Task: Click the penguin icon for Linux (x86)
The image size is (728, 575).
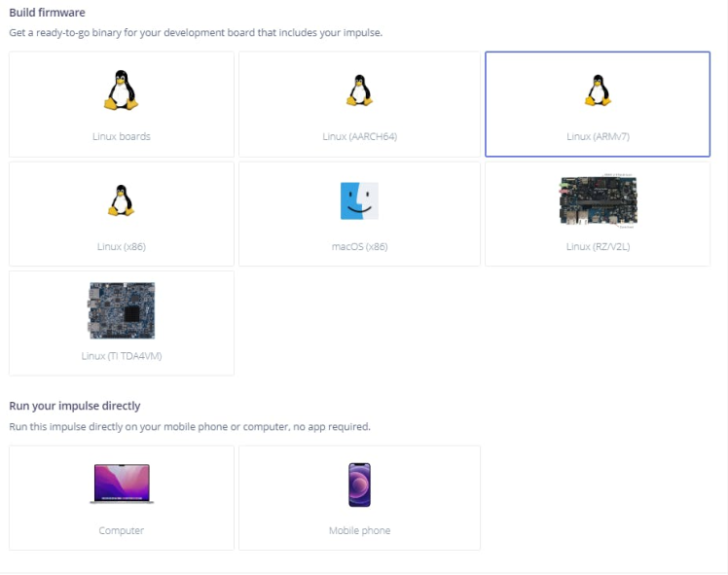Action: [122, 201]
